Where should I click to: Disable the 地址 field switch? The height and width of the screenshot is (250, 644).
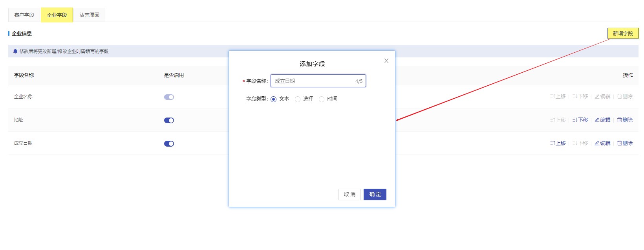(x=169, y=120)
